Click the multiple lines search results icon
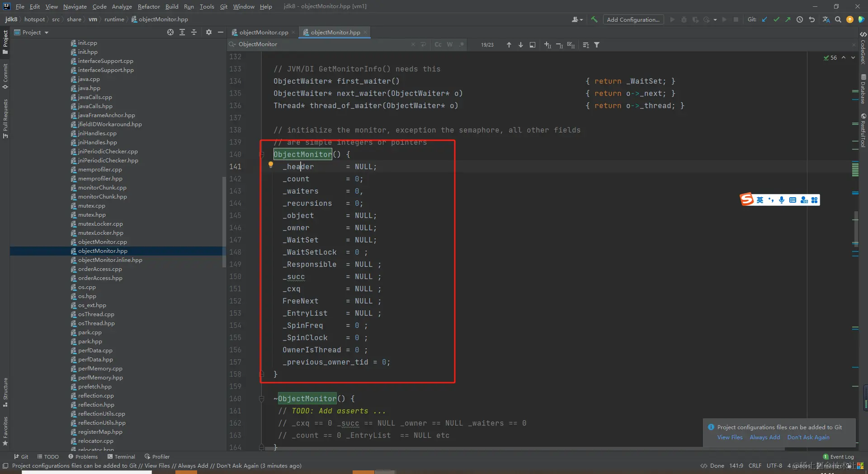The image size is (868, 474). point(586,45)
